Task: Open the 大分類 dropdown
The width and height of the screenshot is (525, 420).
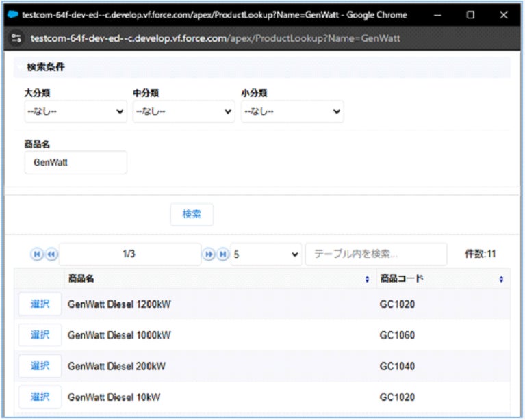Action: coord(76,111)
